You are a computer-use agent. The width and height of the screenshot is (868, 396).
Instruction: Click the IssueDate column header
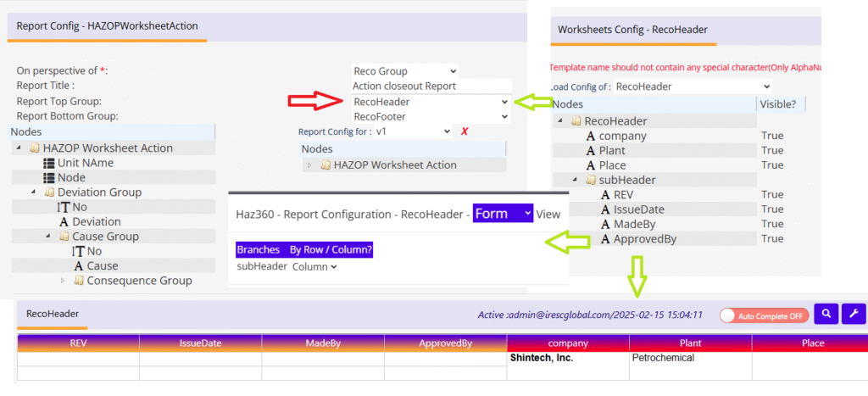pos(200,343)
